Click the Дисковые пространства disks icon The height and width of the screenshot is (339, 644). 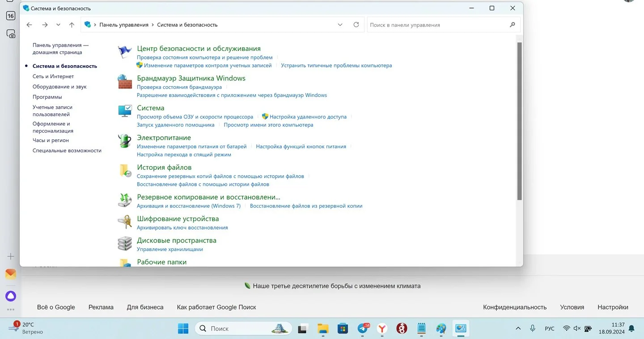[x=125, y=243]
